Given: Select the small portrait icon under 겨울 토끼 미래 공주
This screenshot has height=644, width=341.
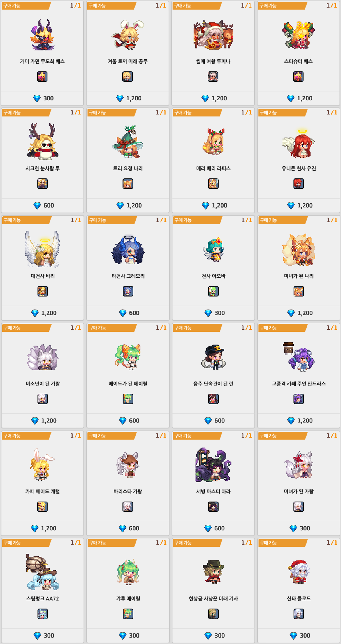Looking at the screenshot, I should pos(128,76).
